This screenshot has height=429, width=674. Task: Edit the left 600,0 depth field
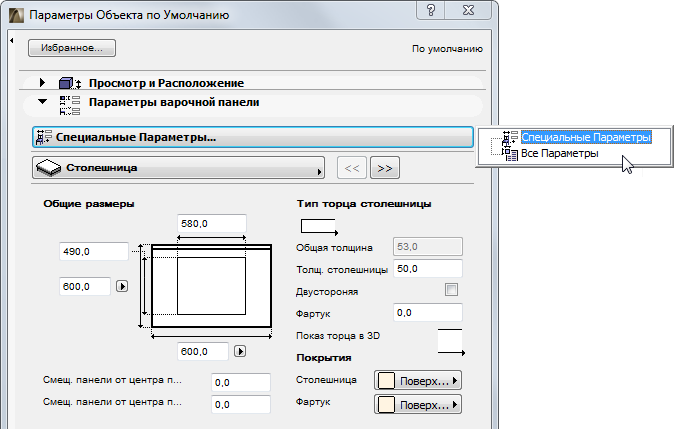coord(85,286)
